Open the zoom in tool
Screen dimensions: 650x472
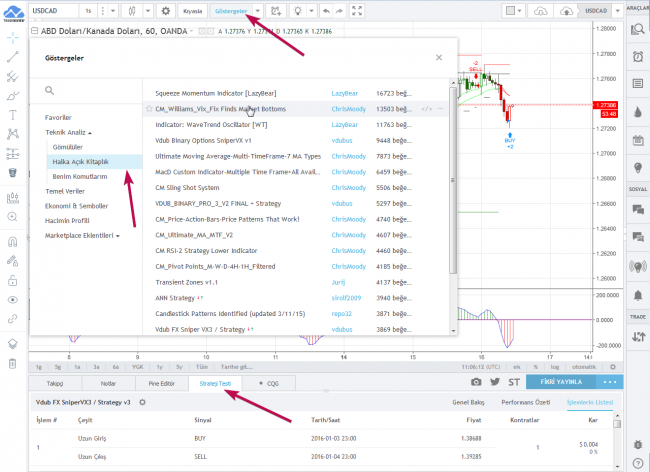click(13, 217)
